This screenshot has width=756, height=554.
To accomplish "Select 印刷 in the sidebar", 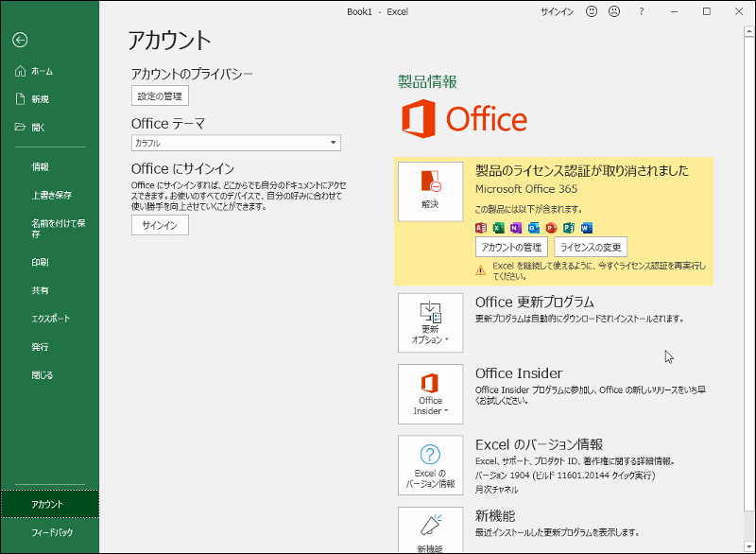I will [50, 262].
